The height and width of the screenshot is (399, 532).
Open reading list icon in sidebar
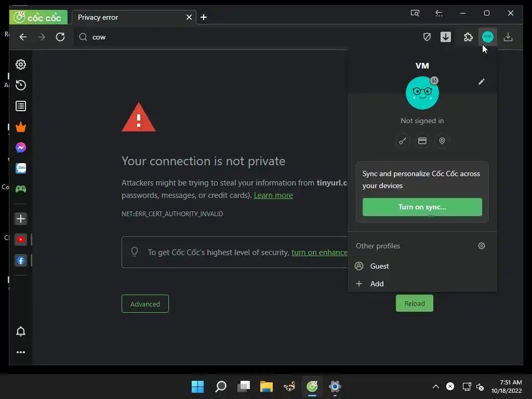pyautogui.click(x=21, y=106)
